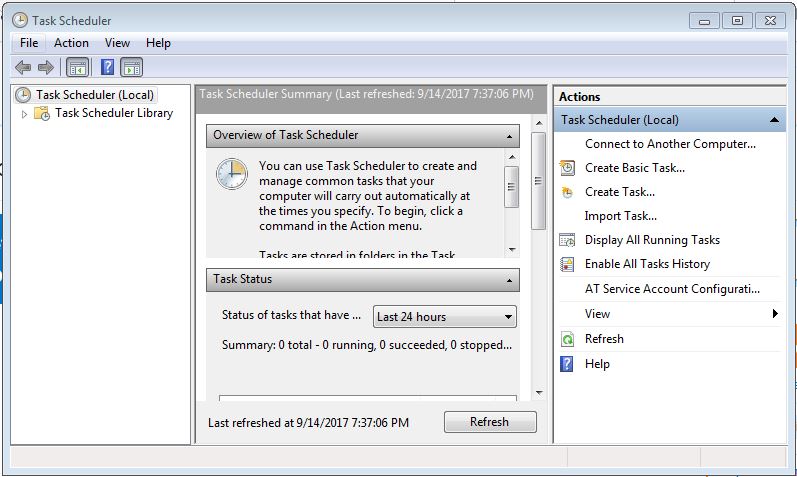Select Task Scheduler Library tree item

tap(114, 113)
